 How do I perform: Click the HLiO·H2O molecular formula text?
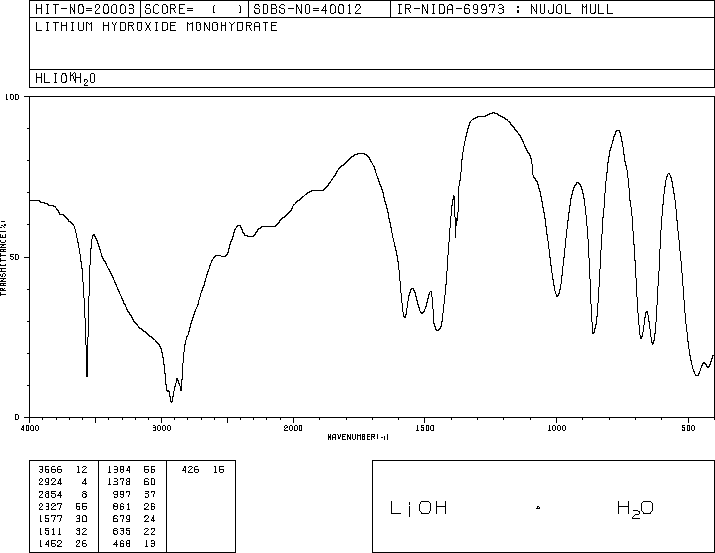click(x=66, y=79)
